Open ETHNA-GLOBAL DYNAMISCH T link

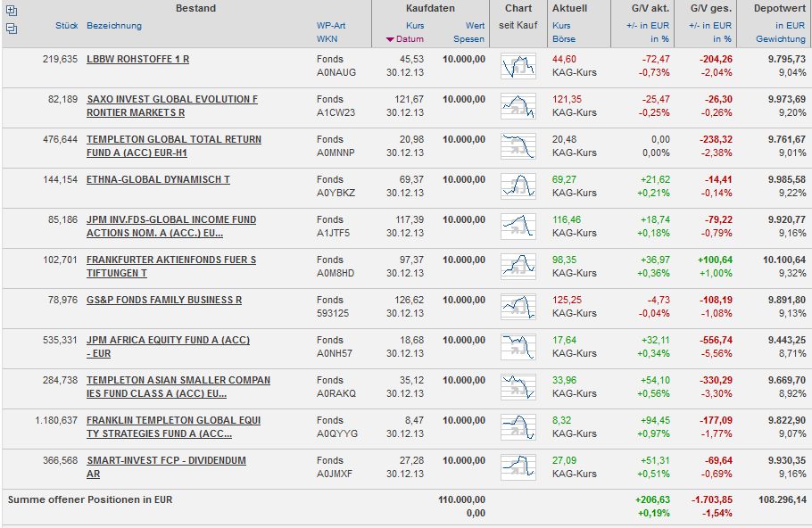point(158,179)
